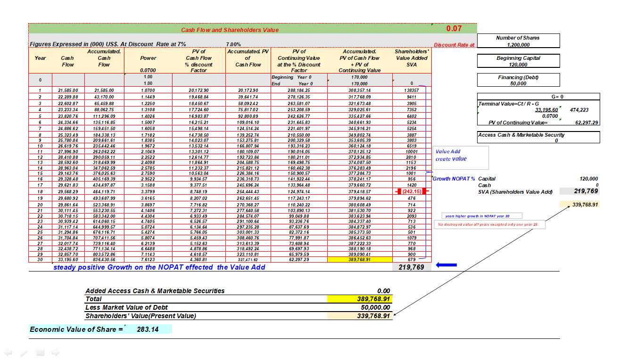Click 'SVA (Shareholders Value Add)' label
The height and width of the screenshot is (362, 644).
tap(514, 191)
